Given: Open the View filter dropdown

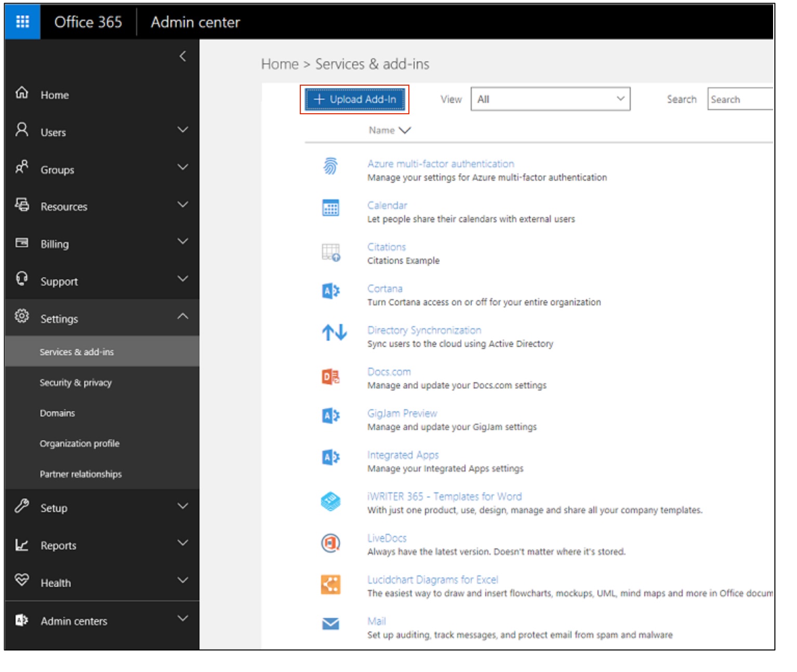Looking at the screenshot, I should (550, 99).
